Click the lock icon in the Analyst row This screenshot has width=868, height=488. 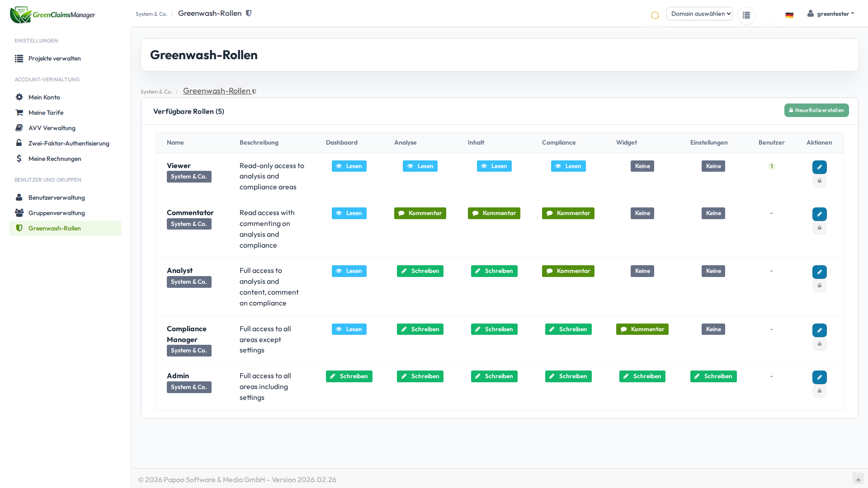[819, 286]
